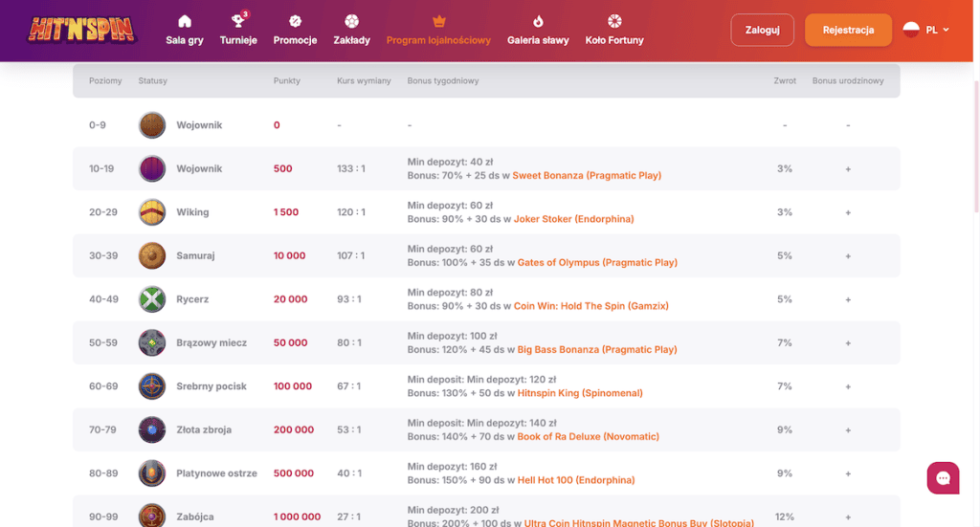Viewport: 980px width, 527px height.
Task: Click the Zwrot column header
Action: (785, 80)
